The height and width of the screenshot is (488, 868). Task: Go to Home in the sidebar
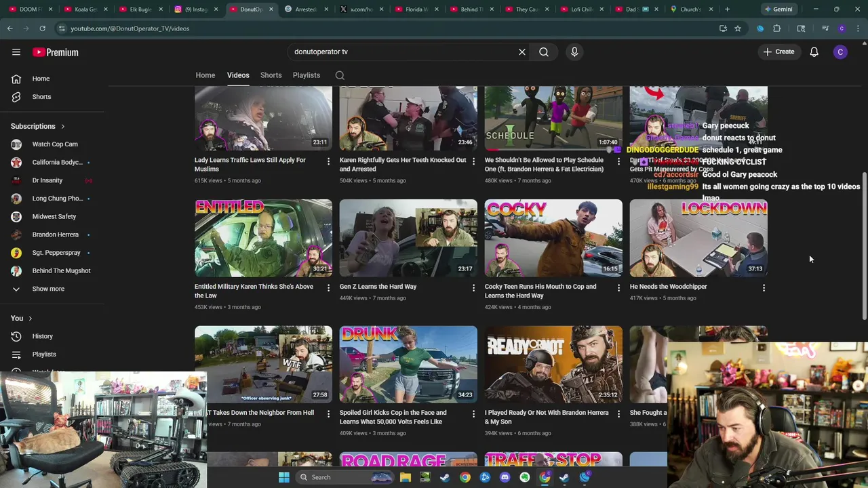point(41,79)
